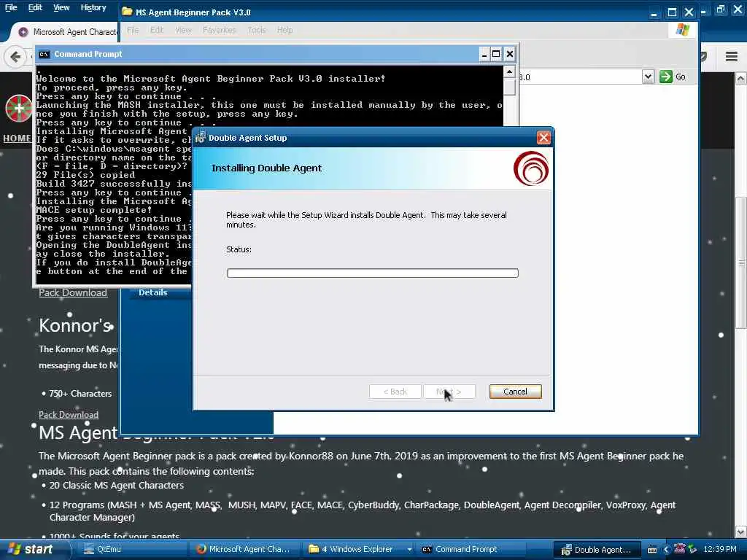The height and width of the screenshot is (560, 747).
Task: Minimize the MS Agent Beginner Pack window
Action: coord(654,12)
